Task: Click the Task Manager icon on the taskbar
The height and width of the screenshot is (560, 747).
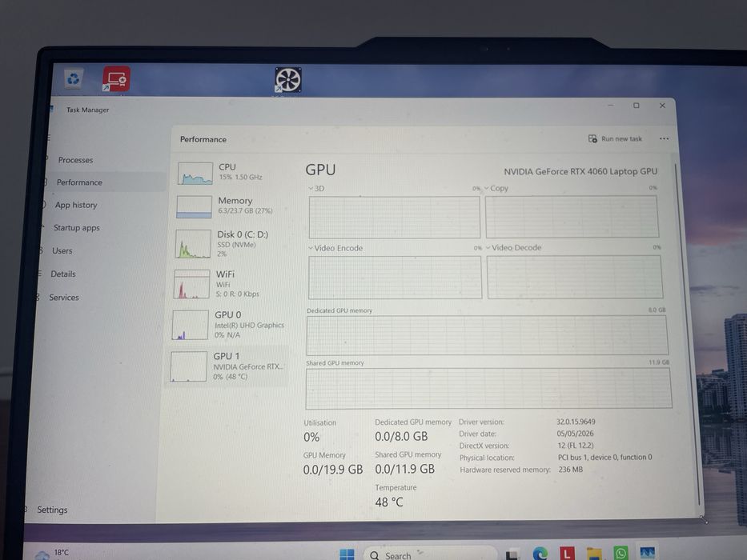Action: [x=648, y=553]
